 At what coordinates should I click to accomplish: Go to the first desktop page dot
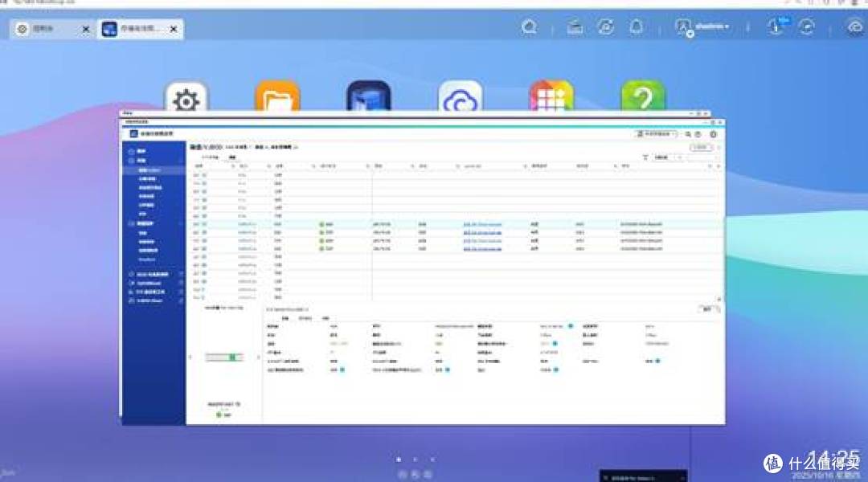[x=399, y=460]
